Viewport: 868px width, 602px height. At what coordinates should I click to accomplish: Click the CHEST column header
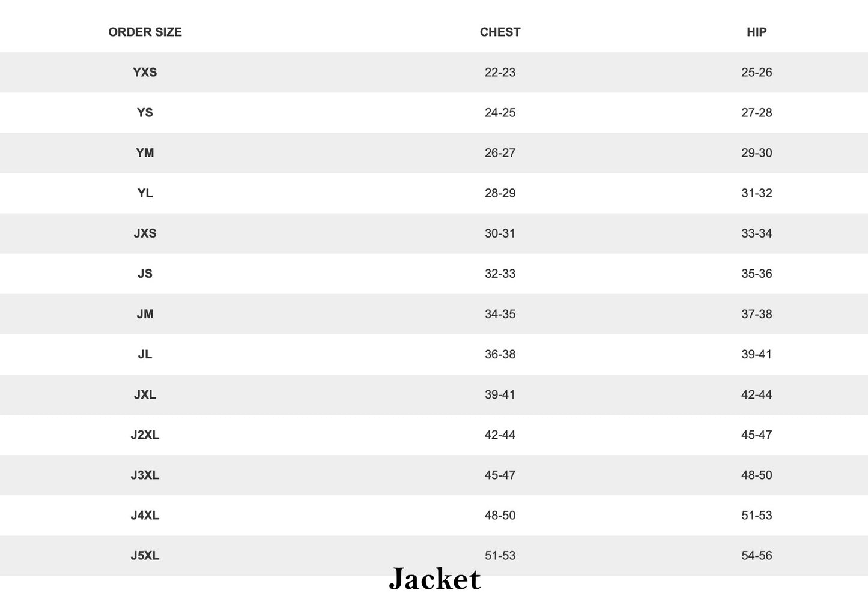(x=500, y=32)
